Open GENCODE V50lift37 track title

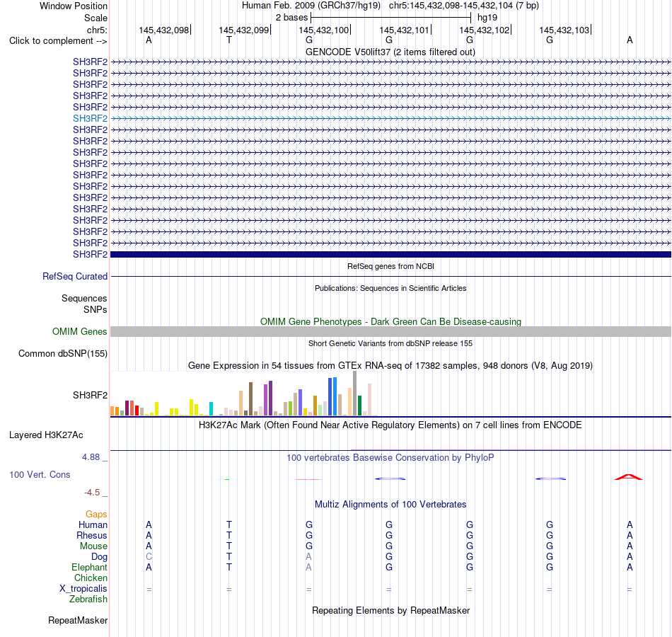click(x=390, y=52)
